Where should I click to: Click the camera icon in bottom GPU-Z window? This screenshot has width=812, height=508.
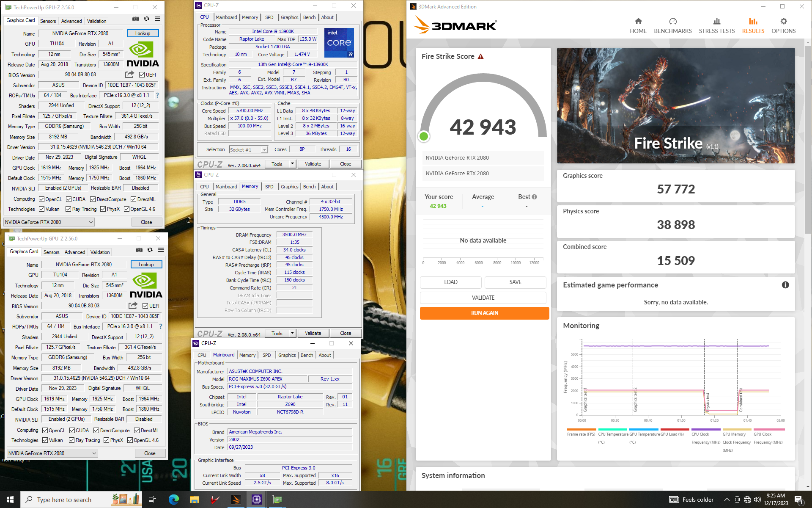coord(139,250)
